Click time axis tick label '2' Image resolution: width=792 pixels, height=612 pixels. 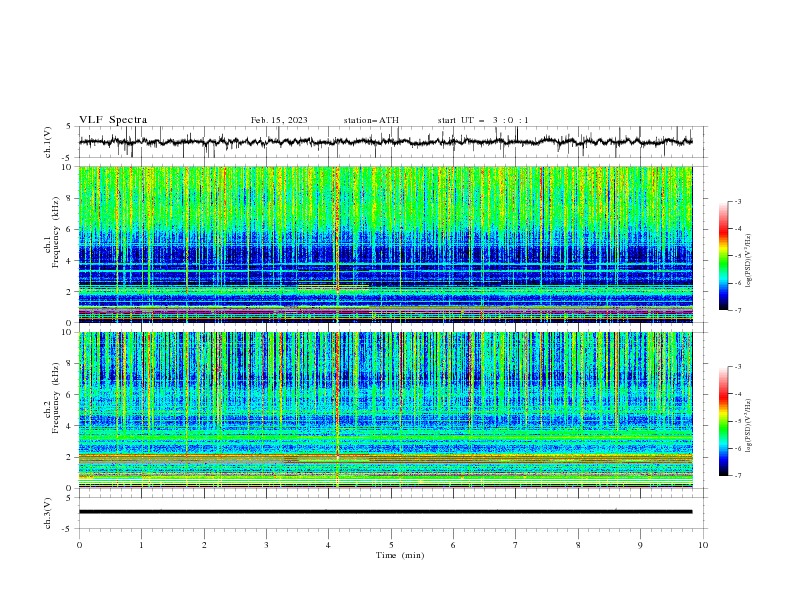(204, 545)
